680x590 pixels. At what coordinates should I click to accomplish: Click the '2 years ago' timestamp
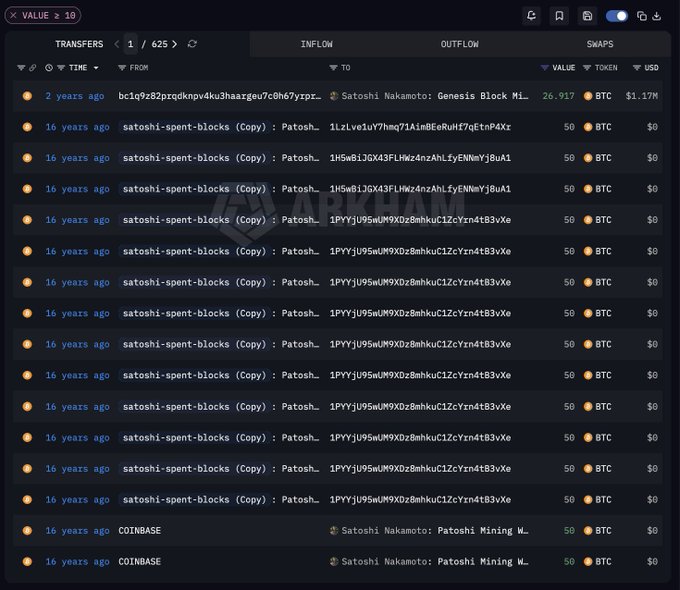pos(75,96)
